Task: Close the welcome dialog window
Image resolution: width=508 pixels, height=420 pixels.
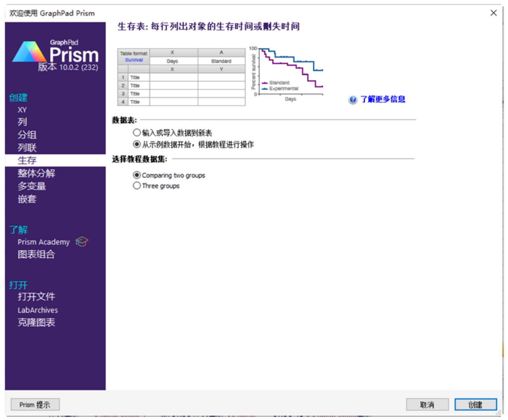Action: [x=493, y=13]
